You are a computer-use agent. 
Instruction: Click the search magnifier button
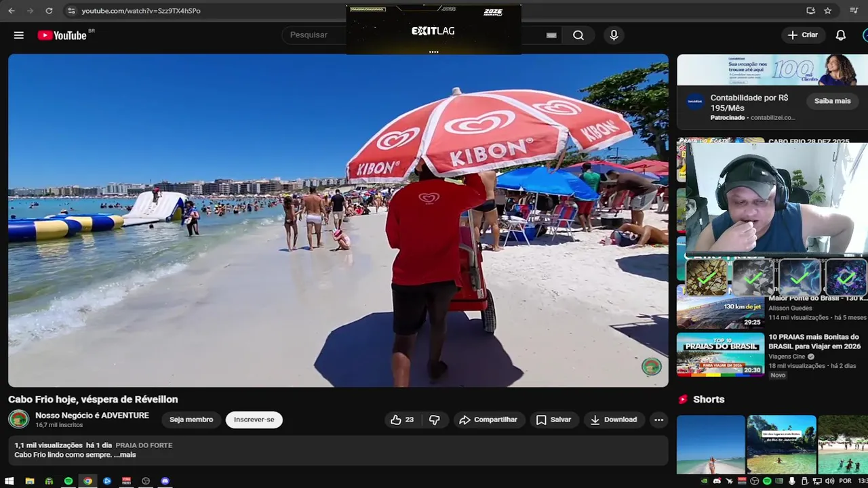pyautogui.click(x=578, y=35)
